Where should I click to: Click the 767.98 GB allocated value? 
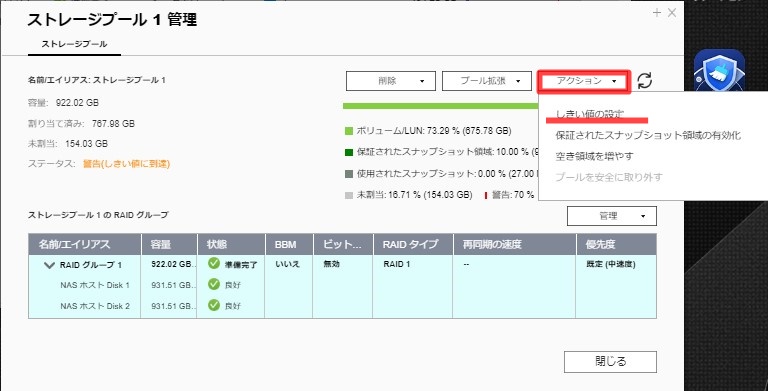pyautogui.click(x=113, y=123)
